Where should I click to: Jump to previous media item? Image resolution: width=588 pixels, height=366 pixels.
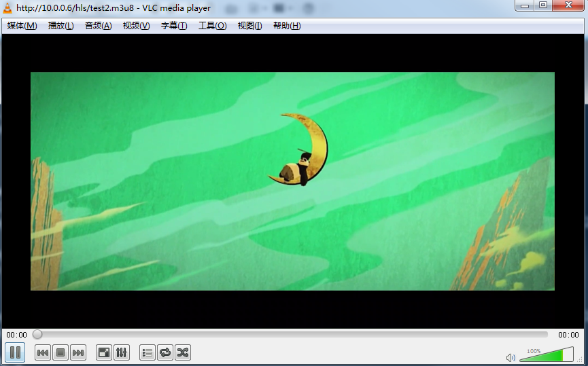[43, 352]
